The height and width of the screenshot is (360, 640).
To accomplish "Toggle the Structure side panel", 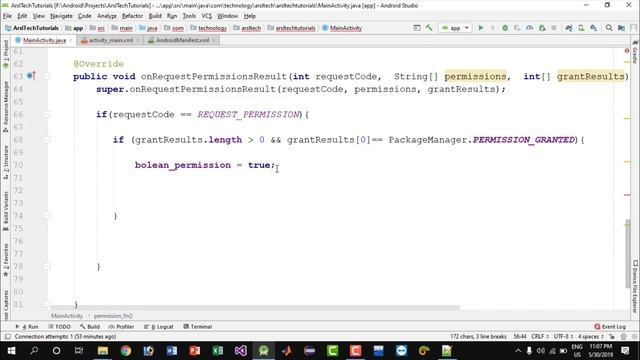I will click(6, 162).
